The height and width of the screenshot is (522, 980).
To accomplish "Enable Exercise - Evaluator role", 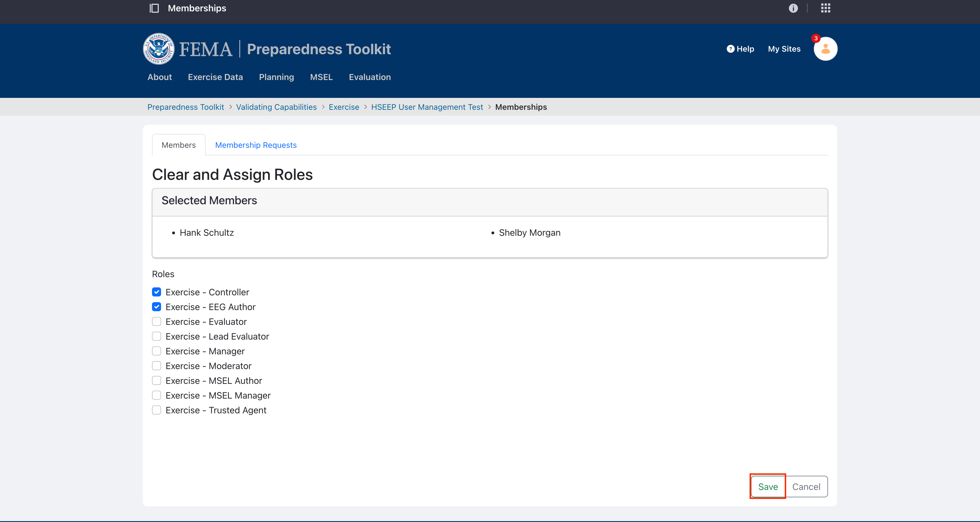I will pos(156,322).
